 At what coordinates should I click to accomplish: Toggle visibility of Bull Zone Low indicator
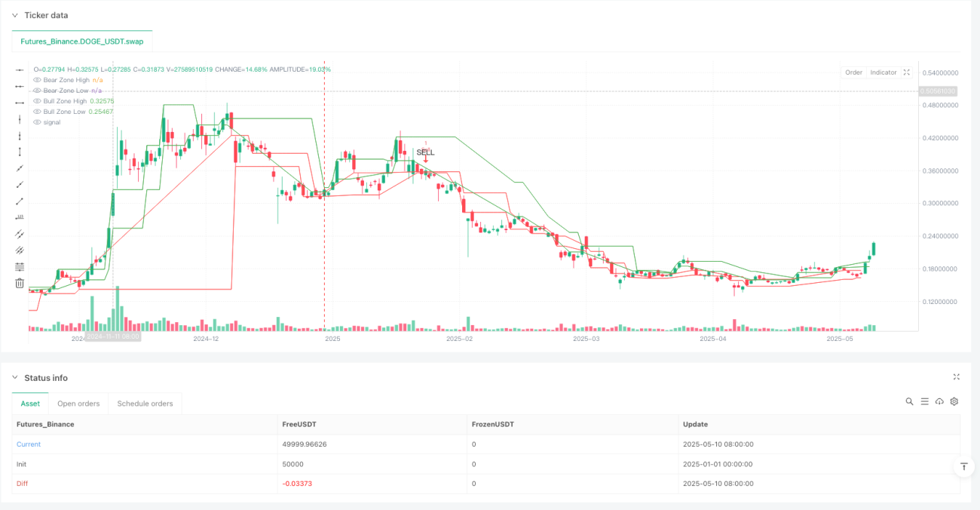[x=37, y=112]
